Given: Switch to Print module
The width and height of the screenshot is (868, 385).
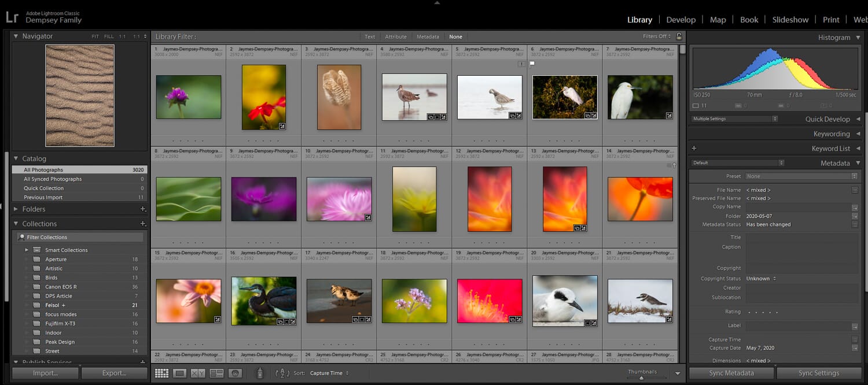Looking at the screenshot, I should [831, 20].
